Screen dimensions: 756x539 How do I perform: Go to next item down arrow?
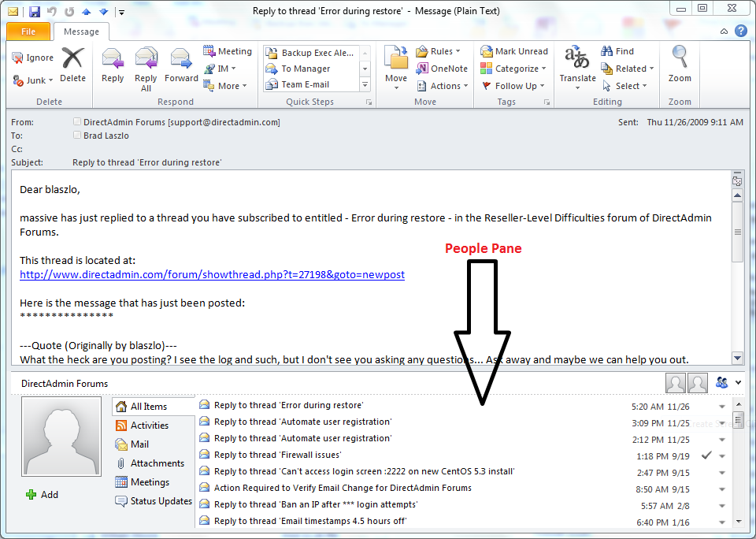pos(103,12)
